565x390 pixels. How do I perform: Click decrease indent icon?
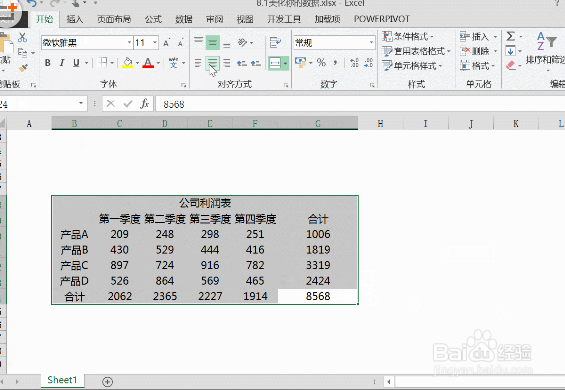coord(242,63)
